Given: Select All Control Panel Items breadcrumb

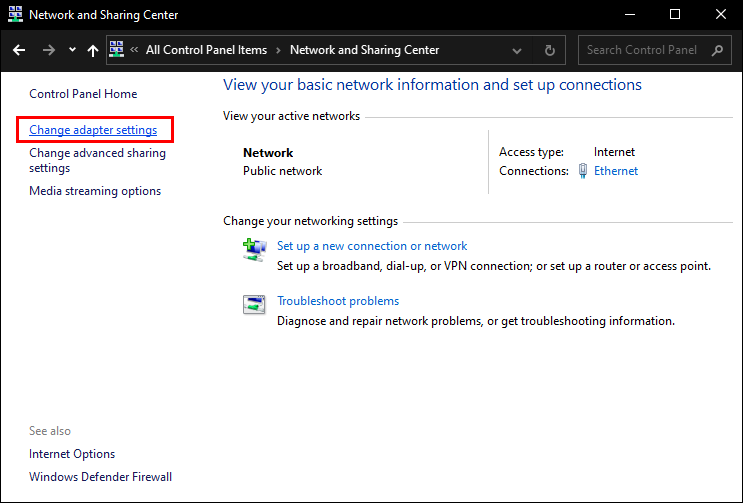Looking at the screenshot, I should (x=208, y=50).
